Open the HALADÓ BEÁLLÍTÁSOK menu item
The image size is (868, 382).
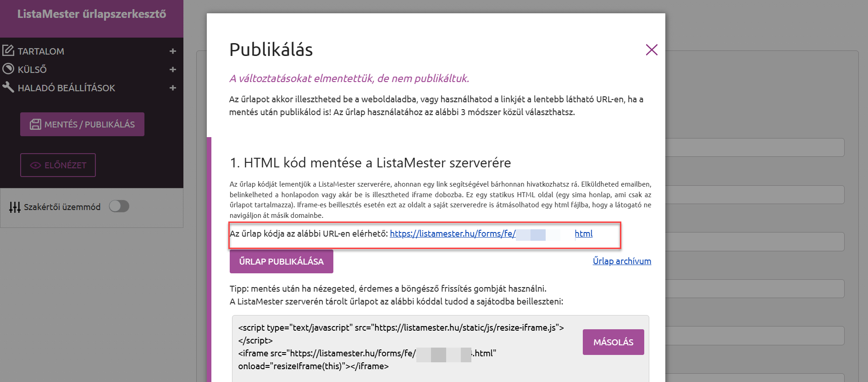pos(66,88)
